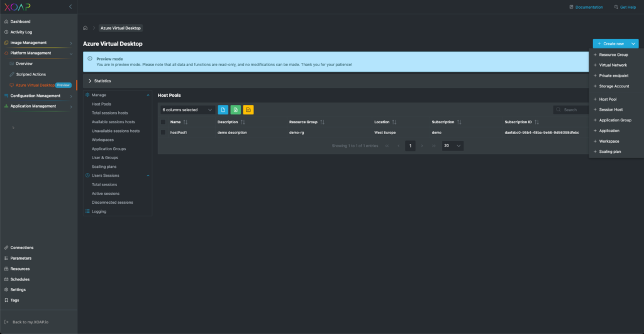
Task: Click in the Search field
Action: pyautogui.click(x=572, y=109)
